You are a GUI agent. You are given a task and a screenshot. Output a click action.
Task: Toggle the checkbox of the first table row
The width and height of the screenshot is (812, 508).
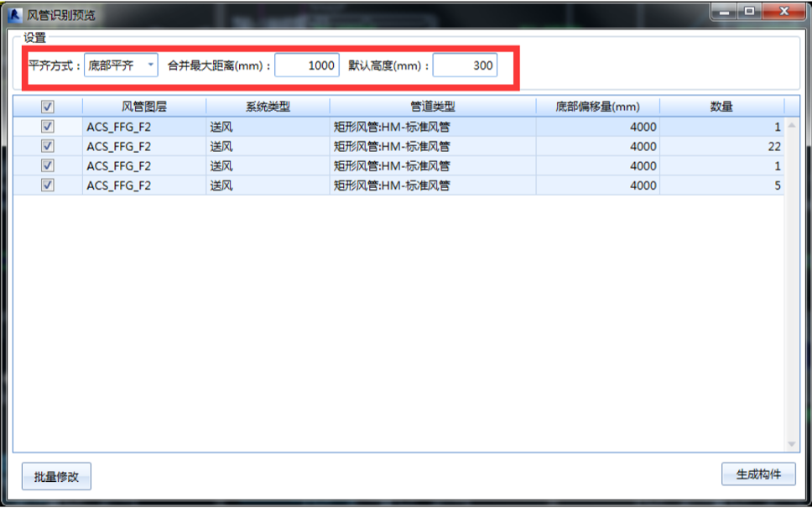48,127
